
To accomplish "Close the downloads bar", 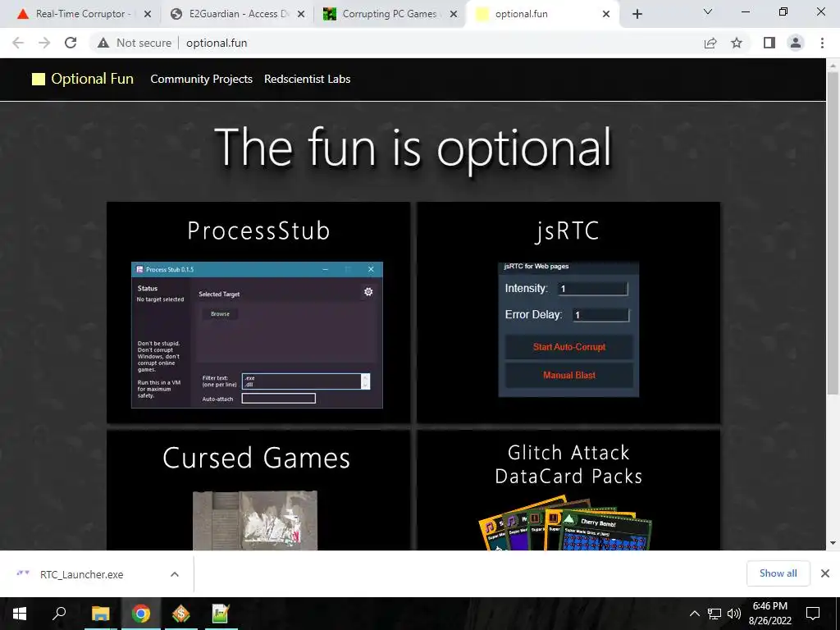I will 825,573.
